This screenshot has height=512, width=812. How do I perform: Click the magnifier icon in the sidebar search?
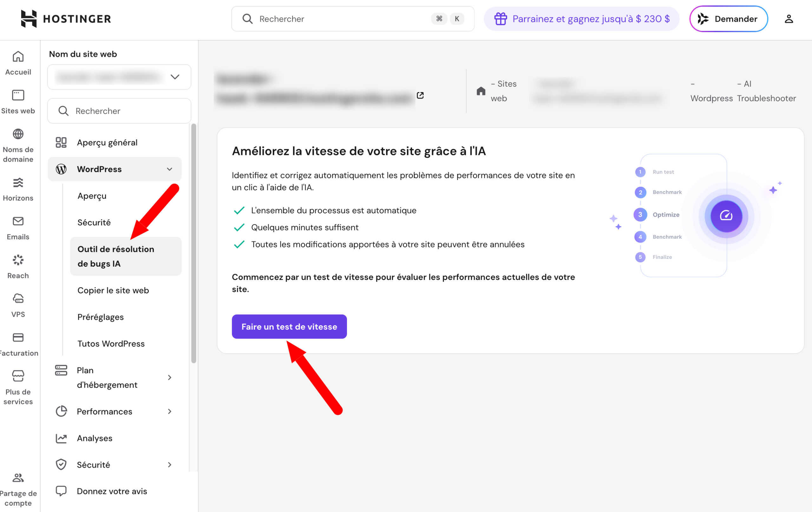click(x=63, y=111)
